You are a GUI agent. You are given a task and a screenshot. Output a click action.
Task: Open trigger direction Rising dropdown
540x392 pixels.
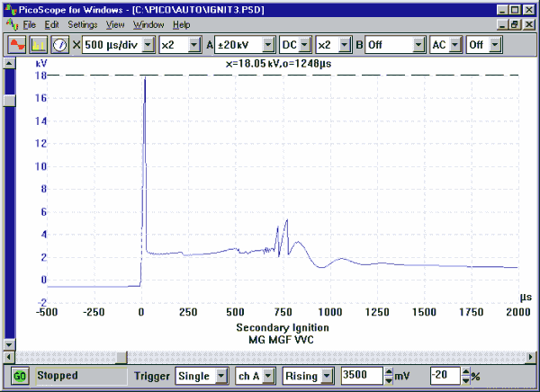[327, 375]
